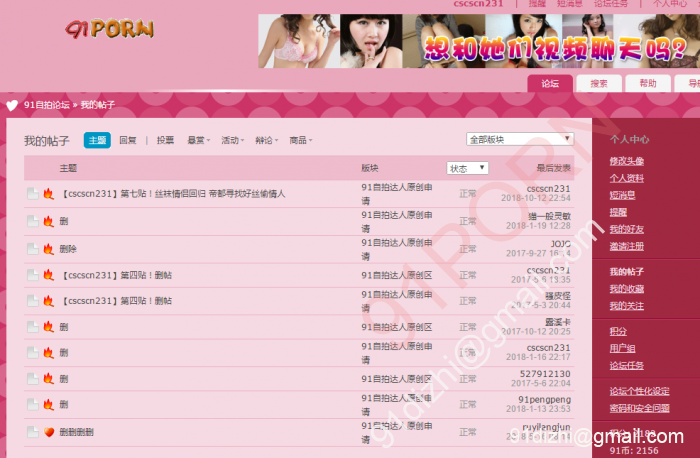
Task: Expand the 活动 dropdown in the post filter
Action: click(x=232, y=141)
